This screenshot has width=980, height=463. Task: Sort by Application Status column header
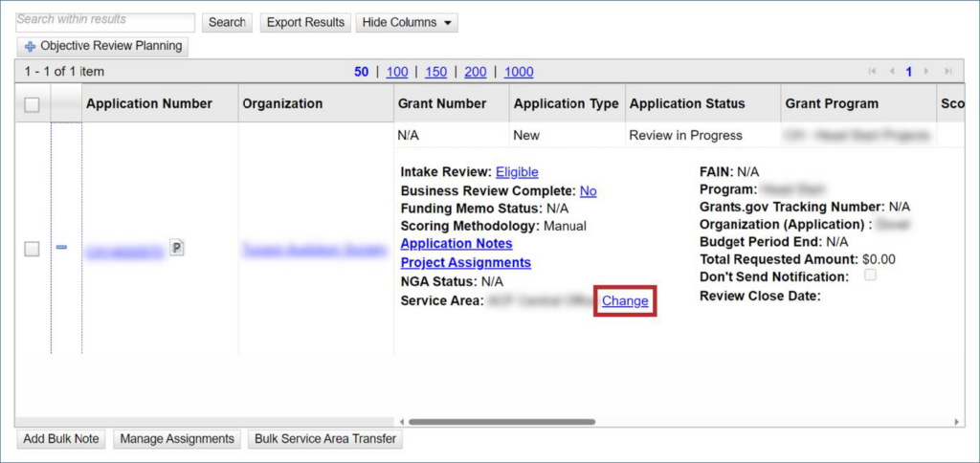[686, 103]
